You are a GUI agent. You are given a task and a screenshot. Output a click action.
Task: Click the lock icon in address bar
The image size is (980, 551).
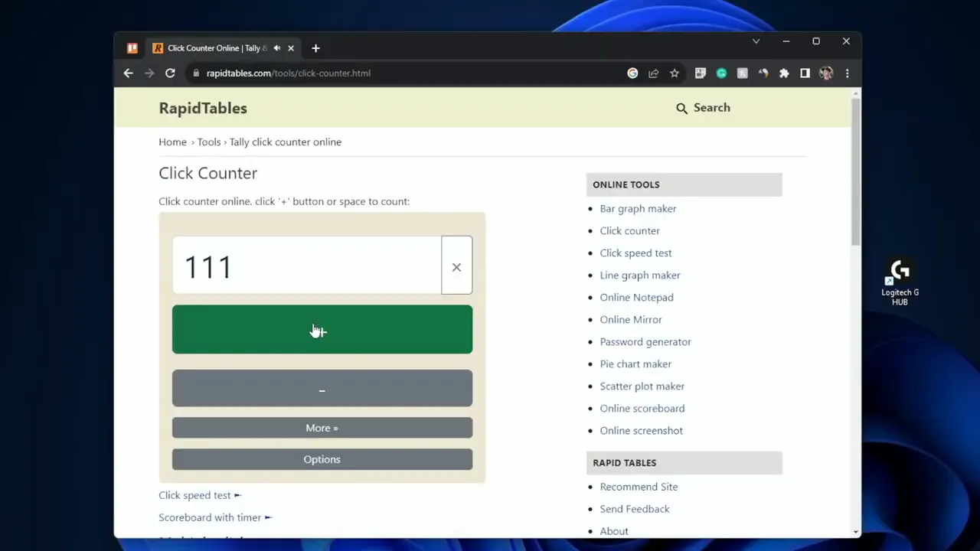tap(197, 73)
